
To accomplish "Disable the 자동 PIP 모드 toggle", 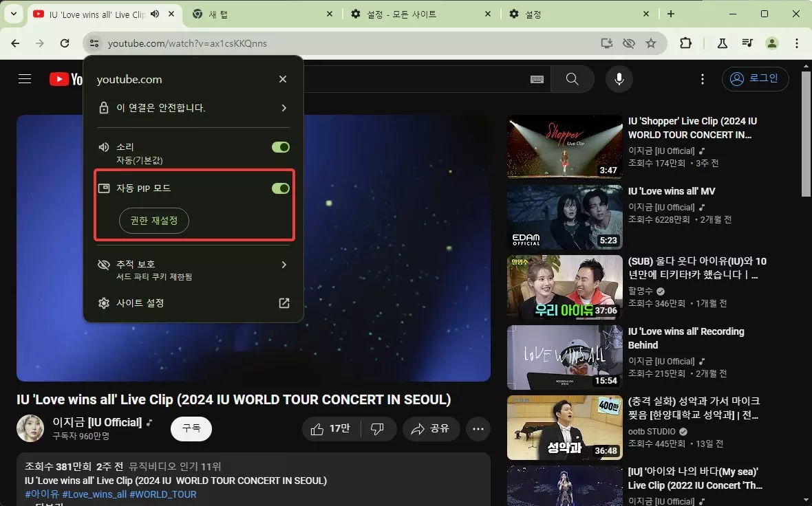I will click(x=280, y=188).
